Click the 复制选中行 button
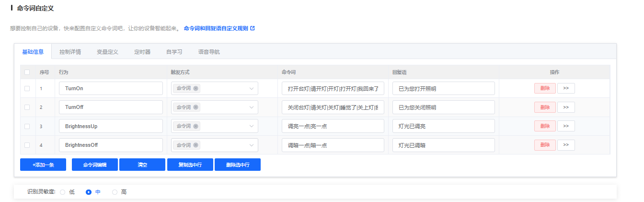This screenshot has width=644, height=202. coord(190,165)
